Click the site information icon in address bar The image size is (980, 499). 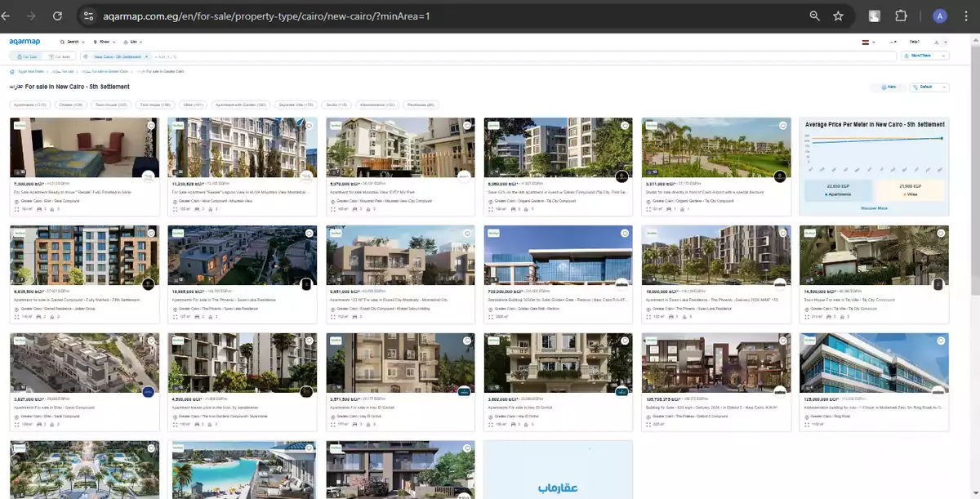tap(89, 16)
